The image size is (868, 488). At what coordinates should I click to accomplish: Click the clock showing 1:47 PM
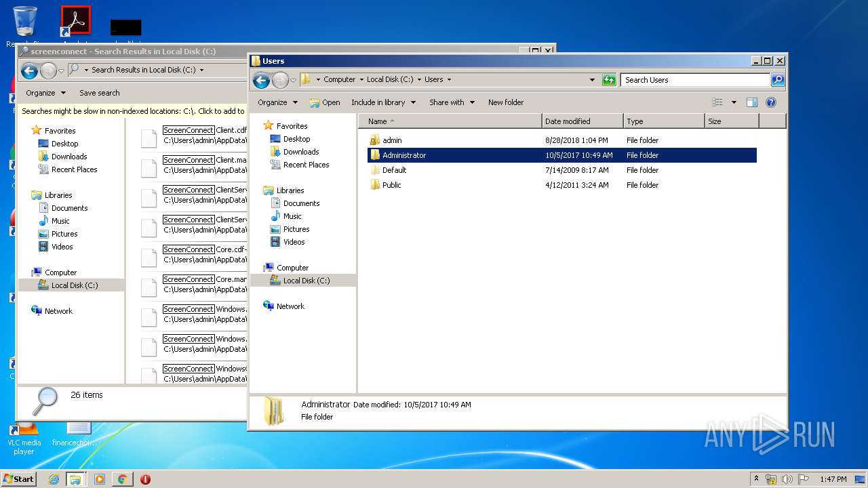point(833,479)
